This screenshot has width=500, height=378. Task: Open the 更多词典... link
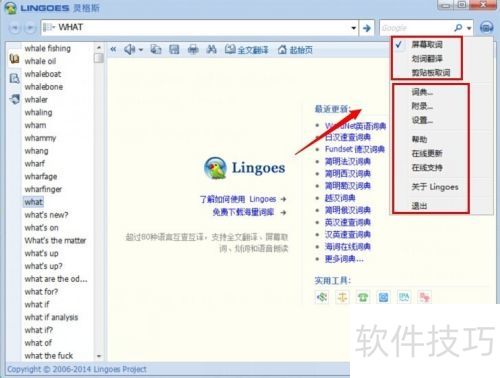click(344, 259)
